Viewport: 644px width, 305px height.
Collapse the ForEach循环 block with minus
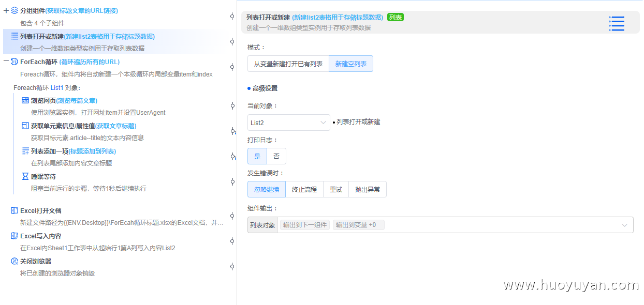coord(6,62)
